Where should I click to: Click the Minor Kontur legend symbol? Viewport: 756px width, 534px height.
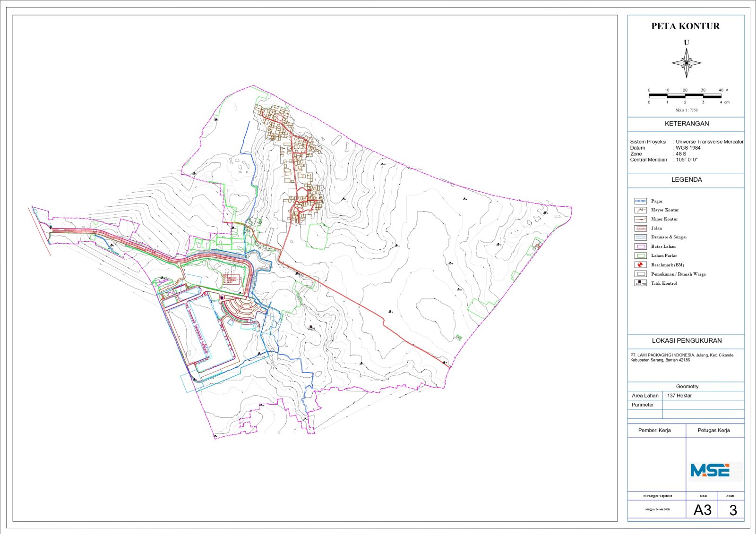coord(641,219)
